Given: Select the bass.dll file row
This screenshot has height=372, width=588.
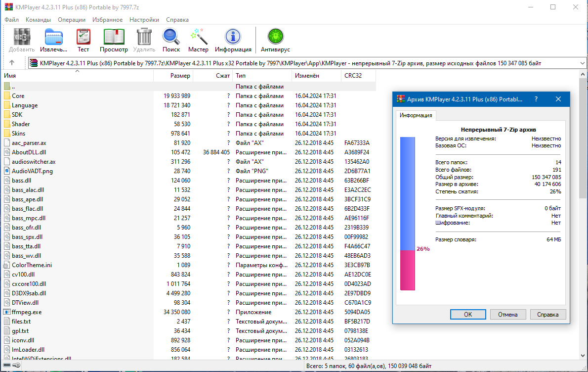Looking at the screenshot, I should [x=189, y=180].
